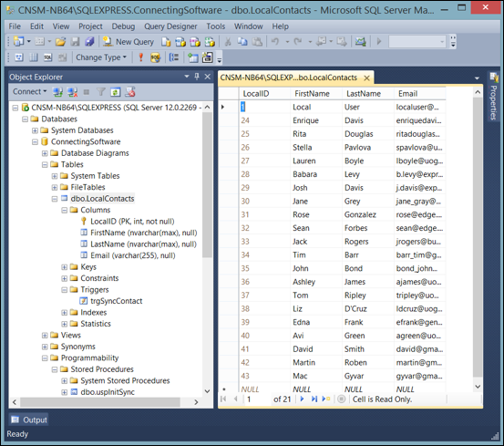
Task: Click the document tab list dropdown arrow
Action: (x=477, y=78)
